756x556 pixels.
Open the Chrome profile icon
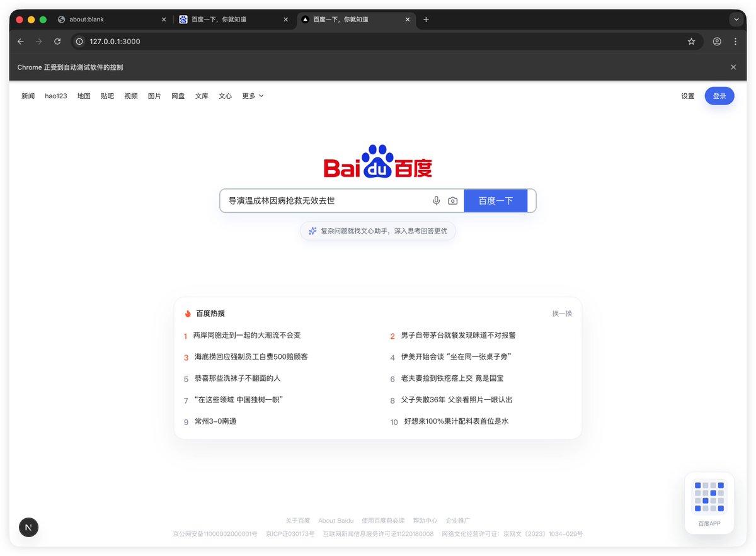click(717, 42)
